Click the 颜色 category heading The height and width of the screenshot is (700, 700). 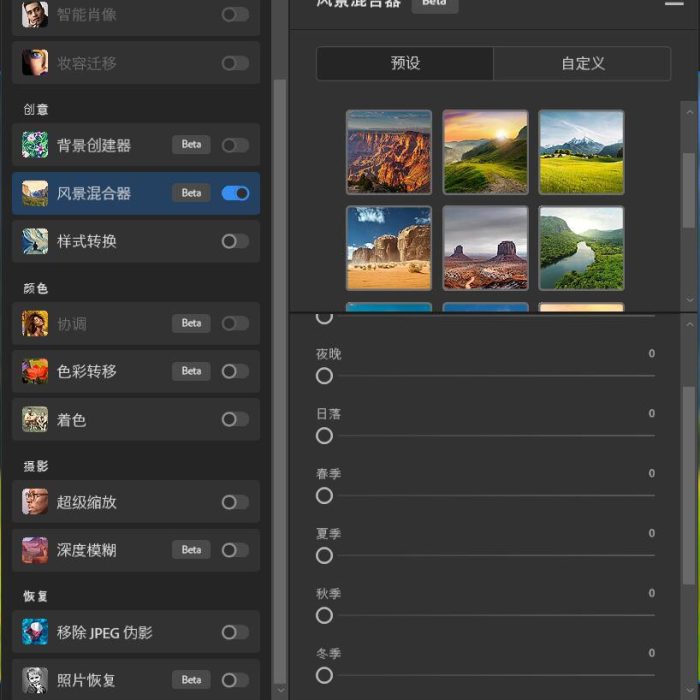[x=36, y=288]
